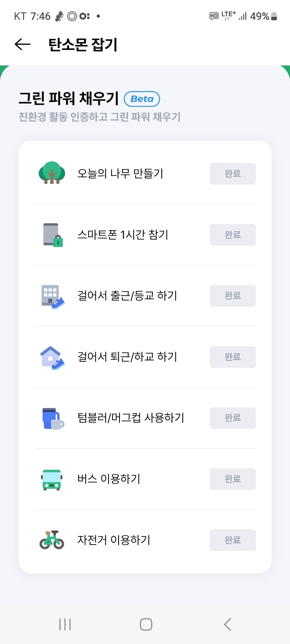
Task: Open the 버스 이용하기 activity label
Action: click(109, 479)
